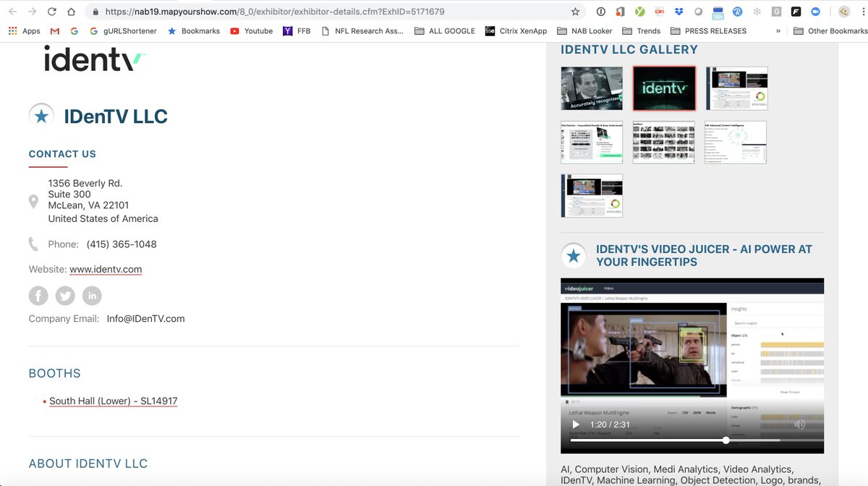Screen dimensions: 868x486
Task: Expand the ALL GOOGLE bookmark folder
Action: tap(445, 31)
